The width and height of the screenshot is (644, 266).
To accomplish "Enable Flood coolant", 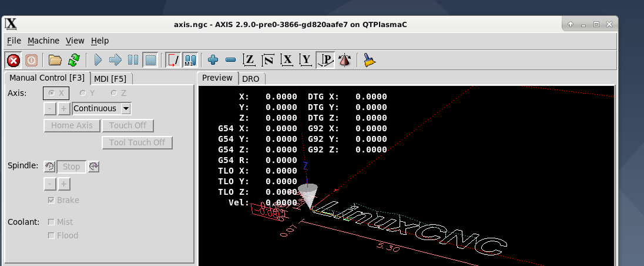I will (63, 235).
